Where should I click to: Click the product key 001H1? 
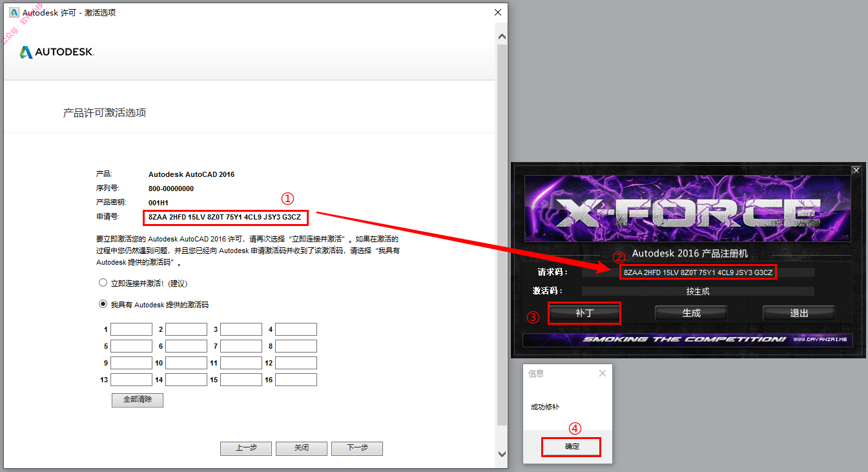coord(159,203)
